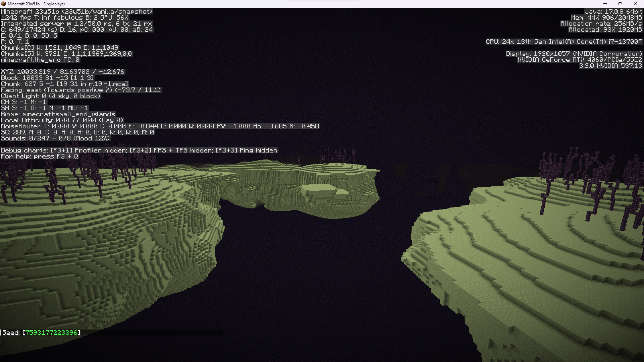Close the Minecraft 23w51b window

click(x=636, y=4)
